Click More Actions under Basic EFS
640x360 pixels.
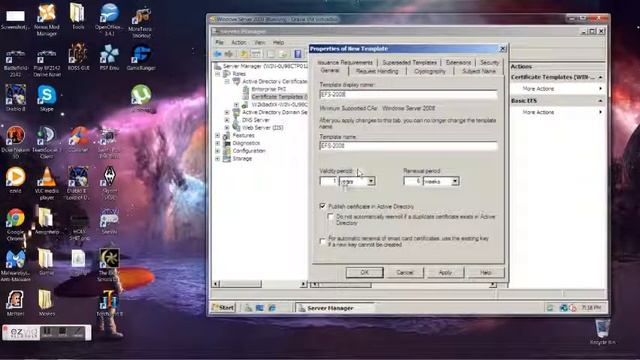(x=538, y=112)
